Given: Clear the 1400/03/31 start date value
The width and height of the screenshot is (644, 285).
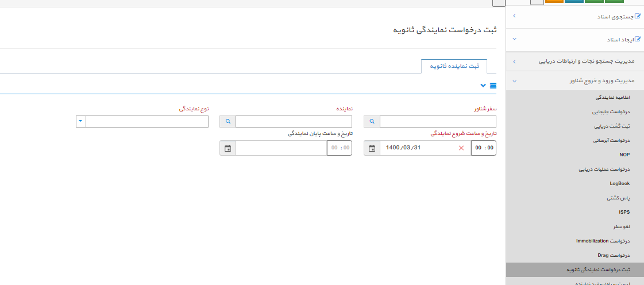Looking at the screenshot, I should click(x=461, y=148).
